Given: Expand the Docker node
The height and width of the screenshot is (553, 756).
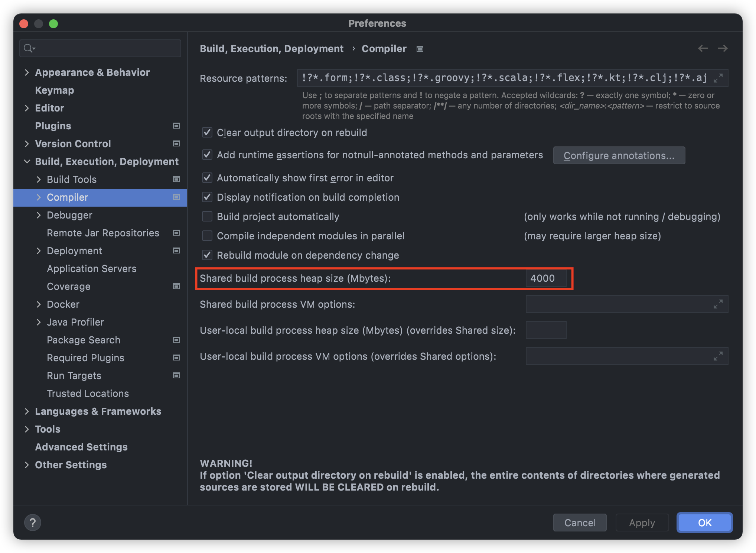Looking at the screenshot, I should (x=39, y=304).
